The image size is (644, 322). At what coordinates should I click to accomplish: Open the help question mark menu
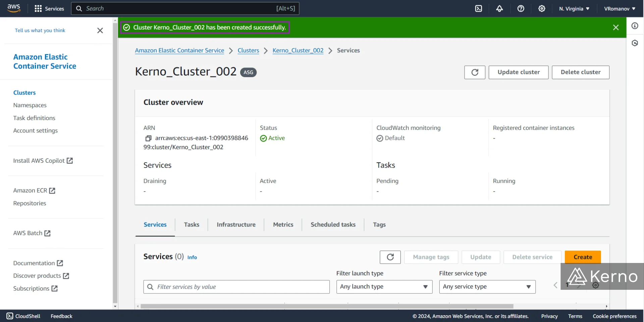point(521,9)
